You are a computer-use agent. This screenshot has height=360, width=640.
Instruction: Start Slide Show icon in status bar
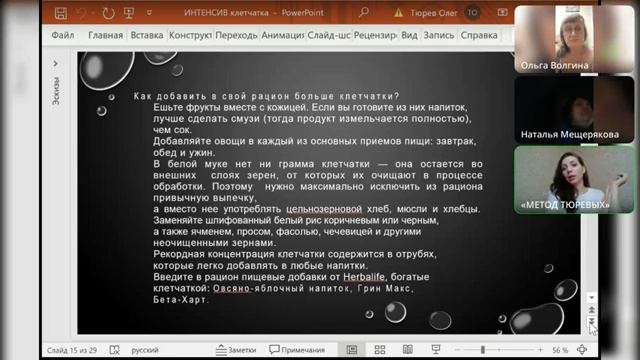436,349
